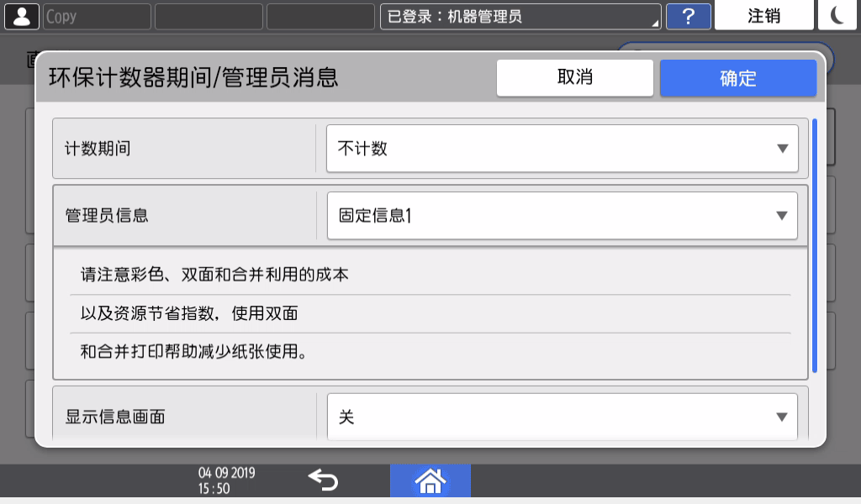The height and width of the screenshot is (504, 861).
Task: Click the blue vertical scrollbar in dialog
Action: click(815, 248)
